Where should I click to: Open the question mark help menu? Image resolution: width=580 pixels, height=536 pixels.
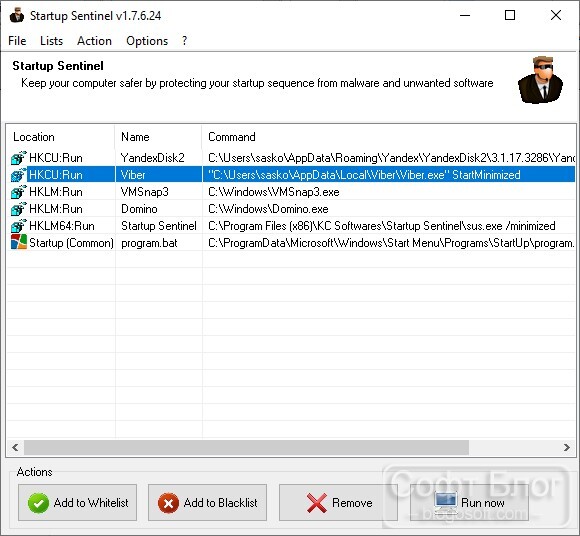tap(185, 41)
